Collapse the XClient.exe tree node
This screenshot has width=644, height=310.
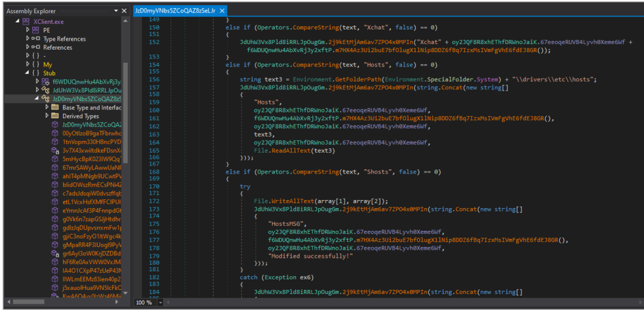[x=19, y=21]
